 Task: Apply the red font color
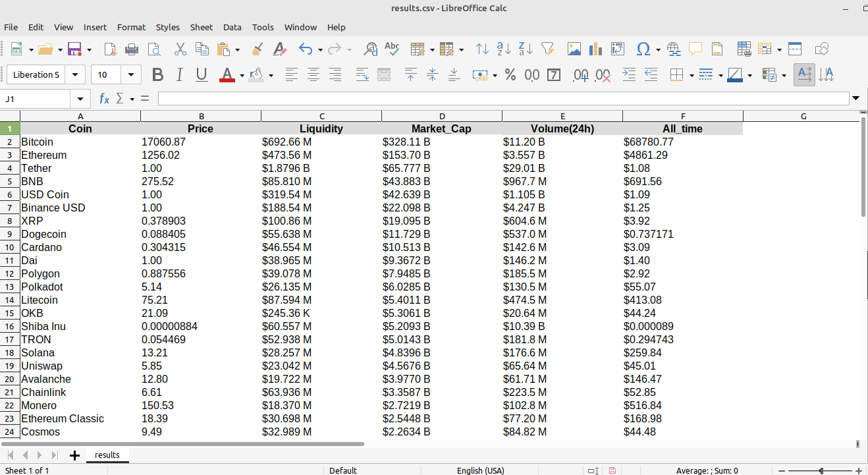[x=227, y=74]
